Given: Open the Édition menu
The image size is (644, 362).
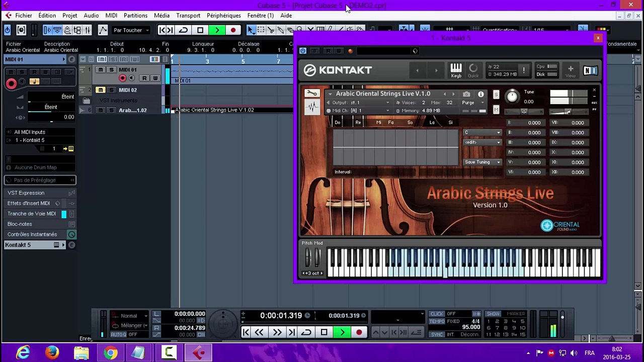Looking at the screenshot, I should click(x=47, y=16).
